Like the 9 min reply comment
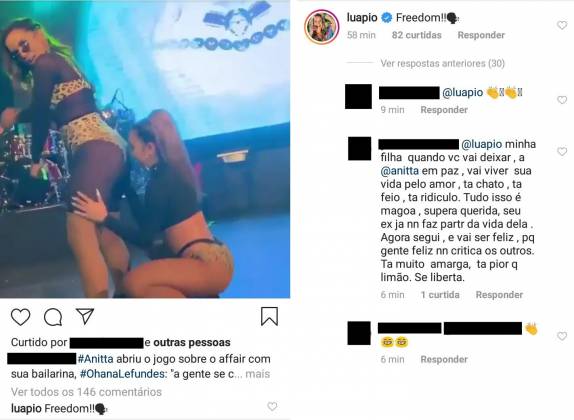The width and height of the screenshot is (574, 420). [x=562, y=100]
